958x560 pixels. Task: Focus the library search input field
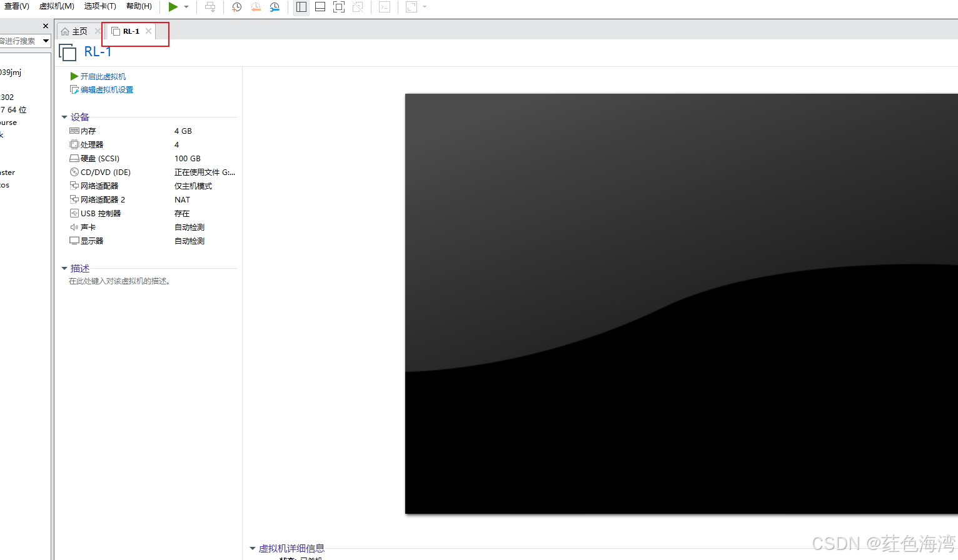[x=20, y=41]
